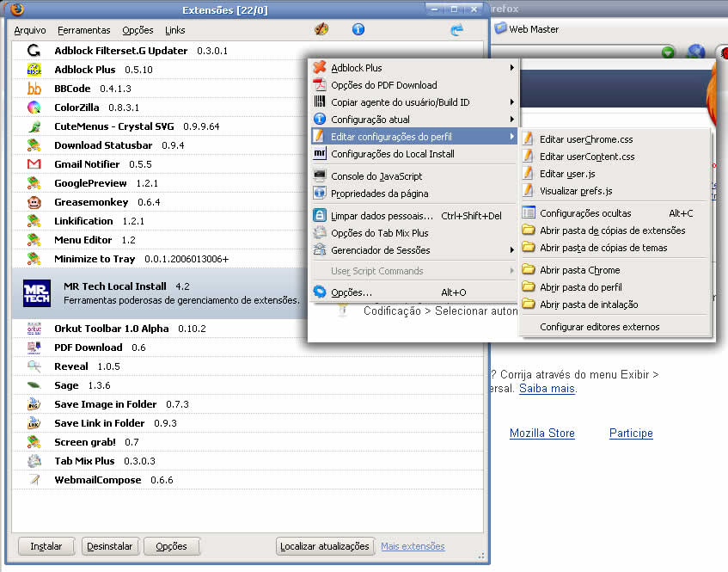
Task: Select Abrir pasta de cópias de extensões
Action: click(x=615, y=230)
